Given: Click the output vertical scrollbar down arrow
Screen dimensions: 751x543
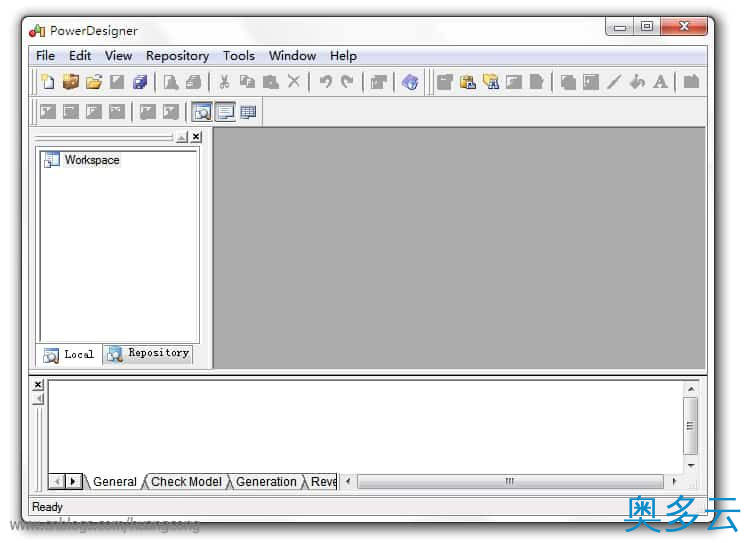Looking at the screenshot, I should 691,465.
